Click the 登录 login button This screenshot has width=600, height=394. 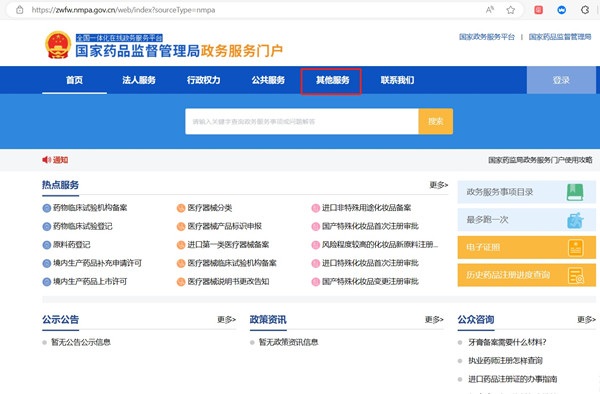(561, 80)
